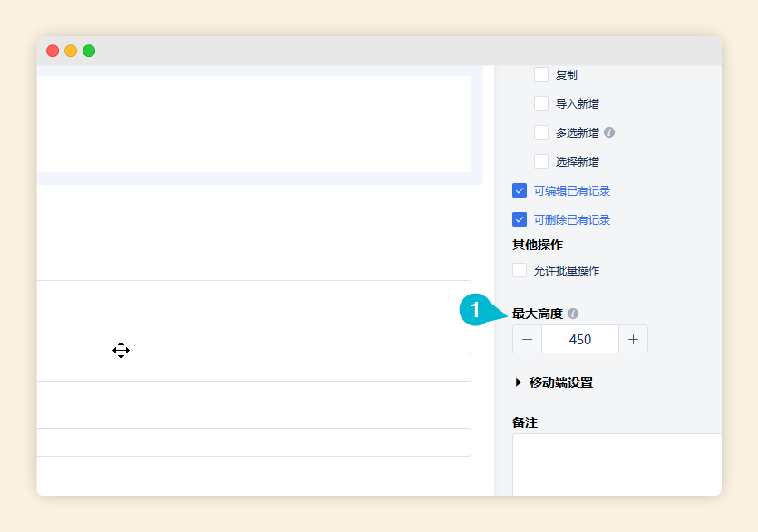Click the 其他操作 section header
The width and height of the screenshot is (758, 532).
pos(538,245)
